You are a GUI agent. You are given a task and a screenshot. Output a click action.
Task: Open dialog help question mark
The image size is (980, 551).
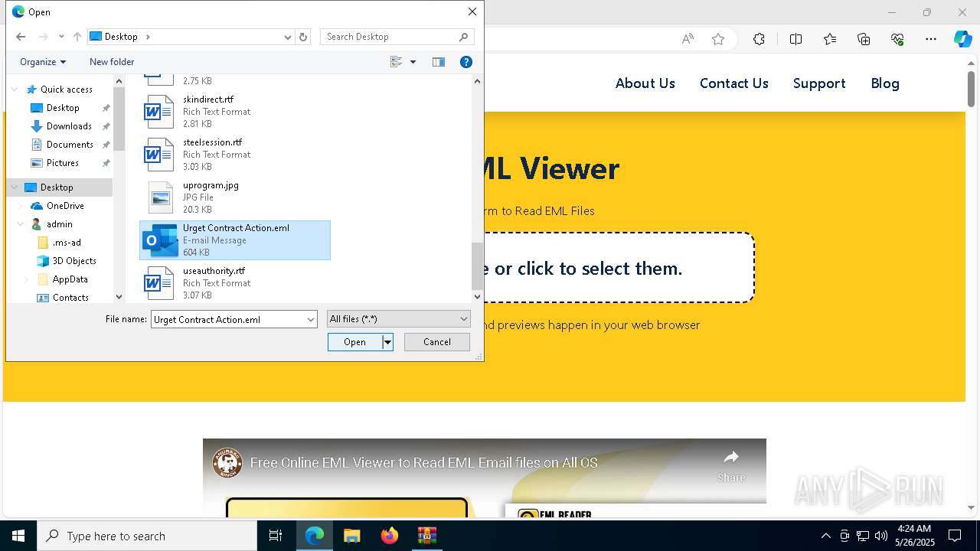click(x=466, y=62)
